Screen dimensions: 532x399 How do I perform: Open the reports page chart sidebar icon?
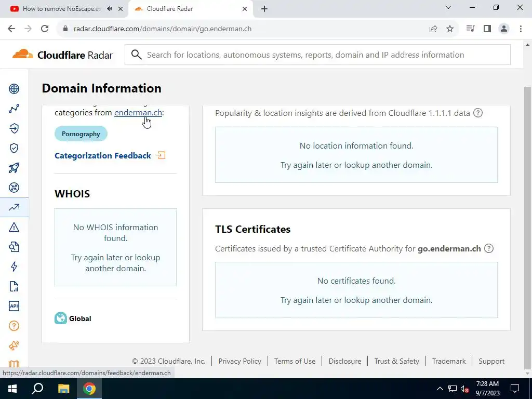click(x=14, y=286)
